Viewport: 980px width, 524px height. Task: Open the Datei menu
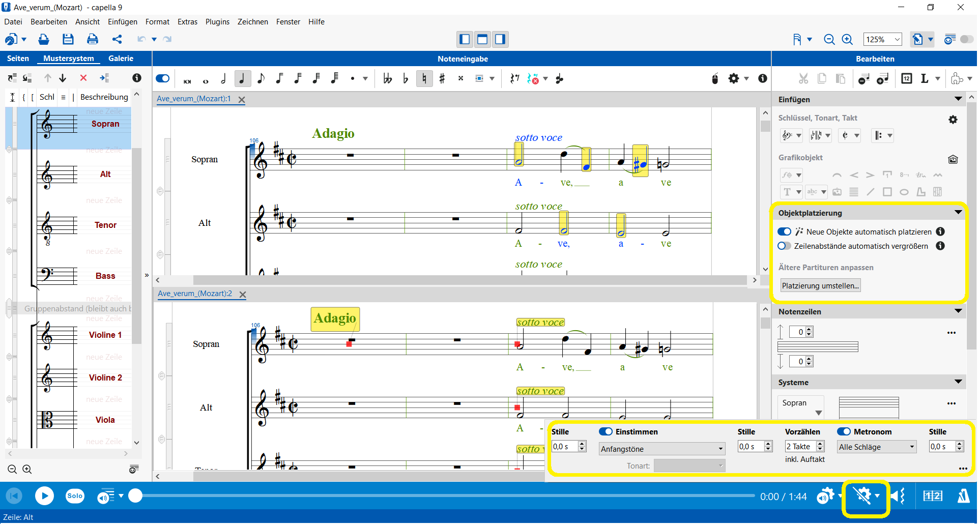[x=13, y=22]
